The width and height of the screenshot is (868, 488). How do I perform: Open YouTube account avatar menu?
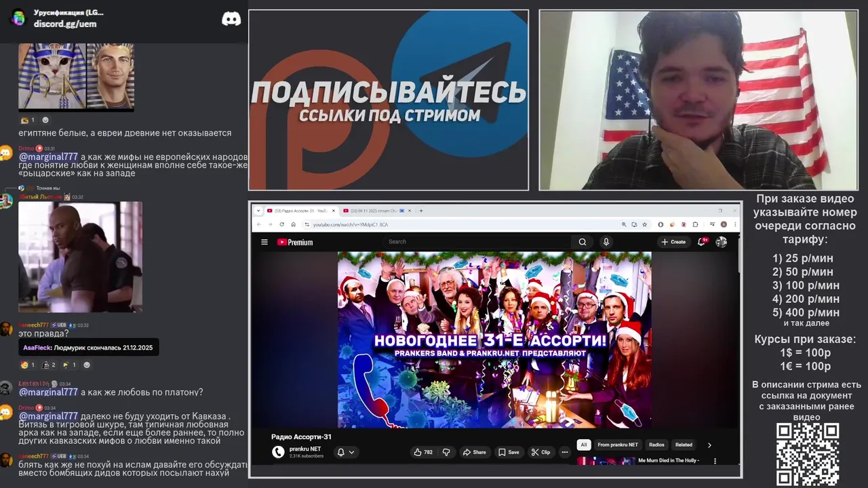tap(722, 242)
